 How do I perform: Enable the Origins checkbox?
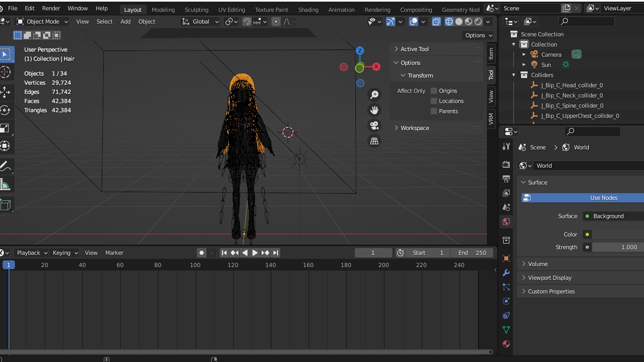tap(434, 91)
